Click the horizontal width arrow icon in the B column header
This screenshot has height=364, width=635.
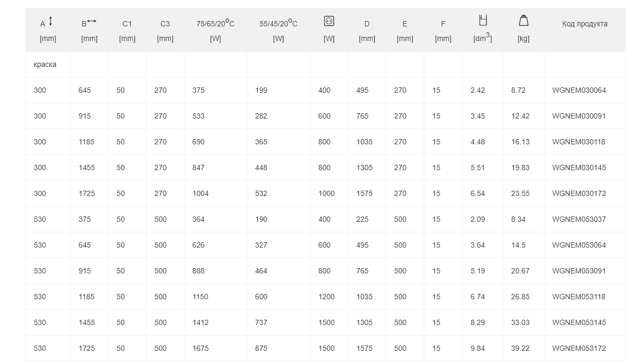pos(92,21)
